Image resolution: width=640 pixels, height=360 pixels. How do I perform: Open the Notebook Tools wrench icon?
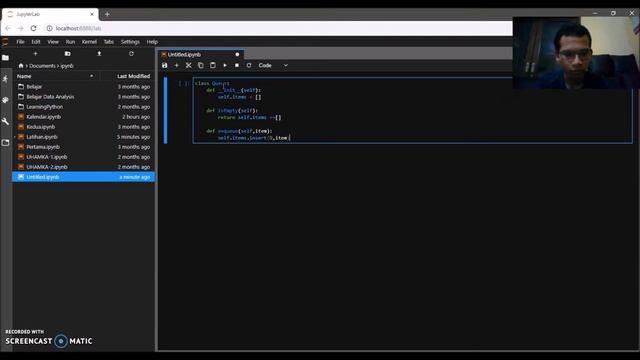[5, 121]
